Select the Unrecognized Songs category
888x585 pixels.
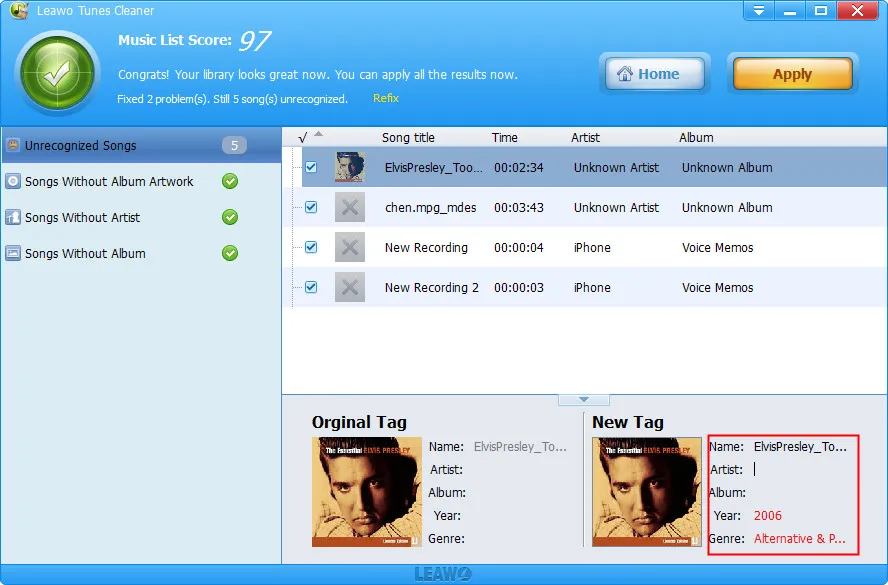click(141, 145)
